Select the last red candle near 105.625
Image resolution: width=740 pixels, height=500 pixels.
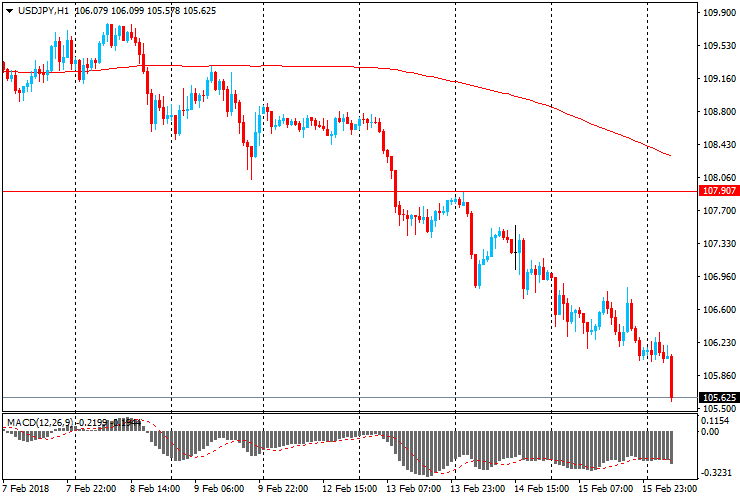[x=671, y=378]
